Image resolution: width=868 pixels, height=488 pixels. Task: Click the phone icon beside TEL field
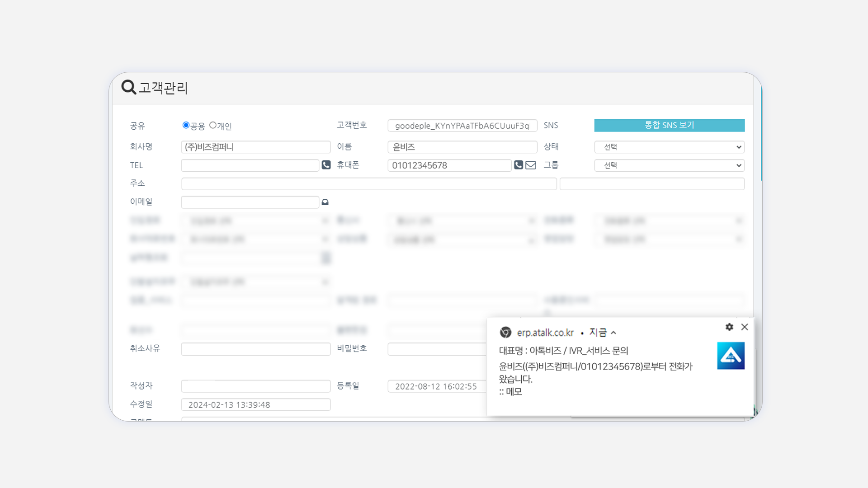(x=326, y=165)
